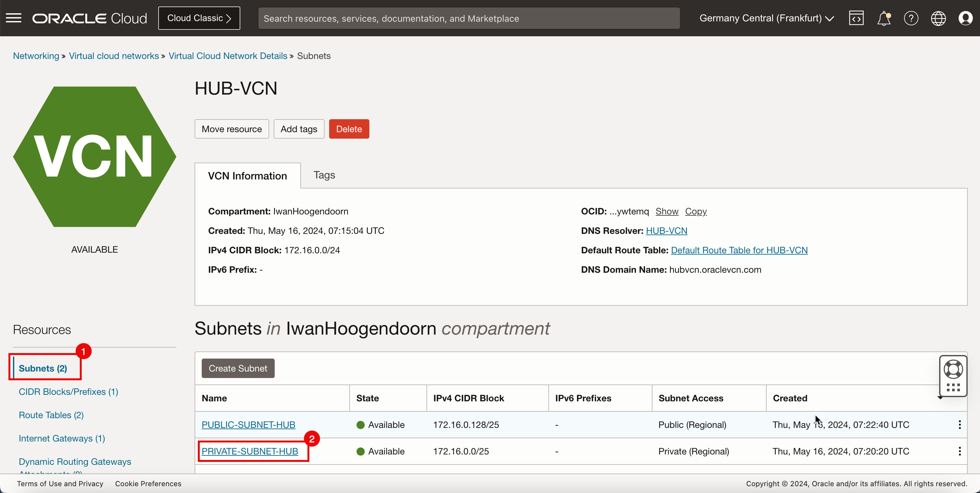This screenshot has height=493, width=980.
Task: Open the PRIVATE-SUBNET-HUB subnet link
Action: coord(250,451)
